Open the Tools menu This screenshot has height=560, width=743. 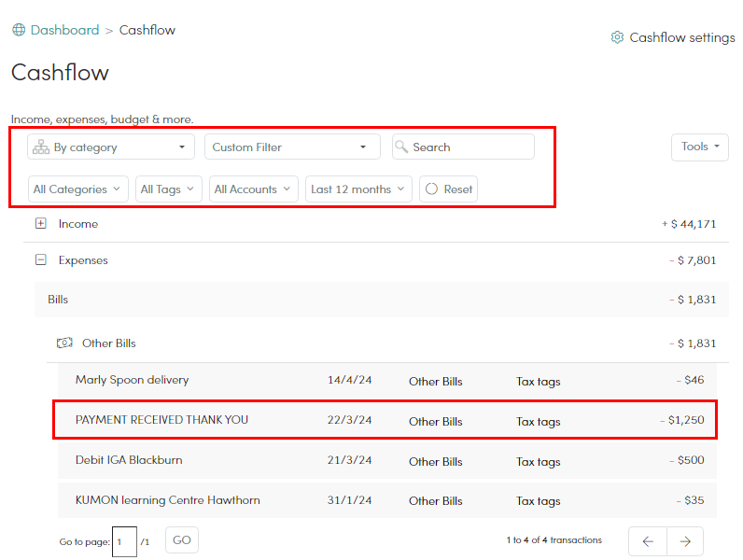[699, 147]
